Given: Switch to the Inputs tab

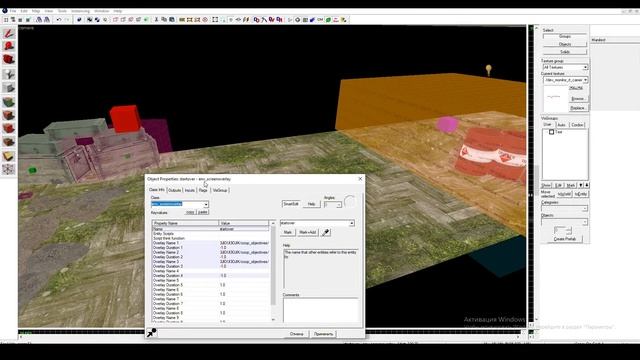Looking at the screenshot, I should click(x=190, y=190).
